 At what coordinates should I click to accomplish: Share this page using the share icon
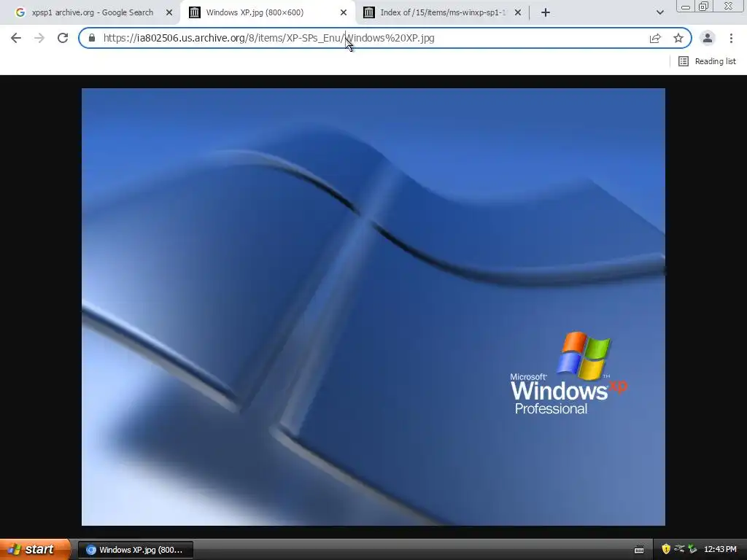click(x=655, y=38)
